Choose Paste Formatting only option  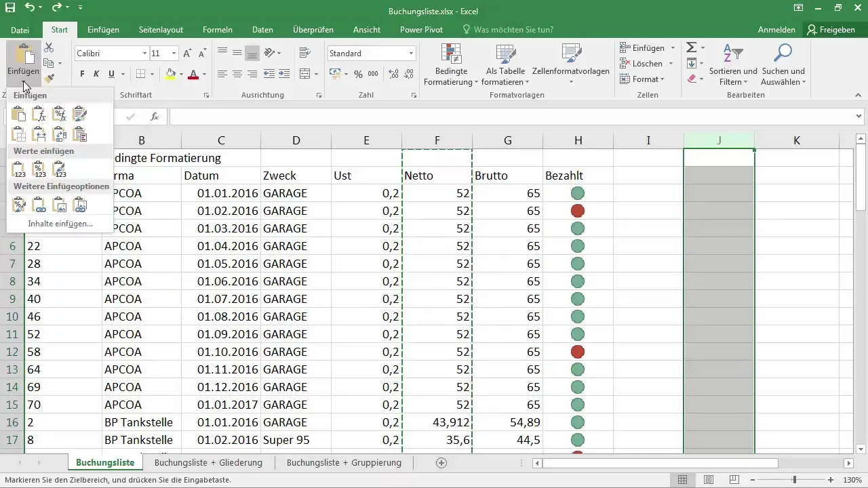point(20,205)
